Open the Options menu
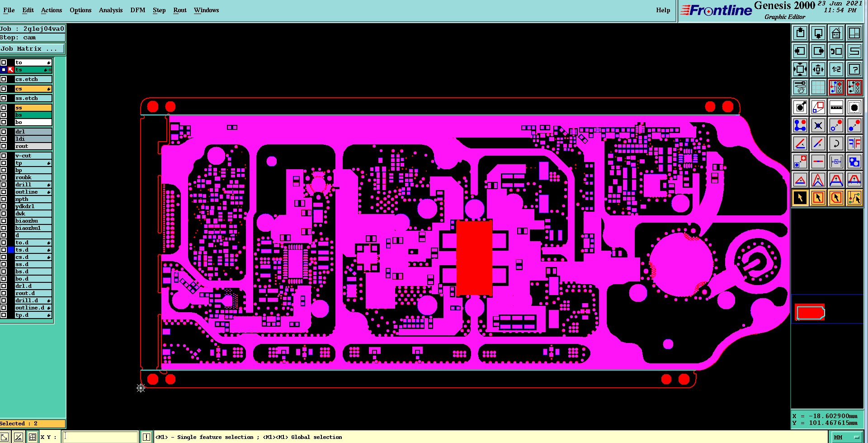Viewport: 868px width, 443px height. [80, 10]
